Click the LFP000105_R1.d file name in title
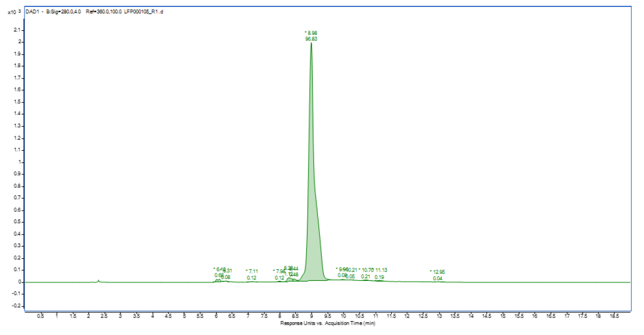Image resolution: width=644 pixels, height=335 pixels. (x=144, y=12)
